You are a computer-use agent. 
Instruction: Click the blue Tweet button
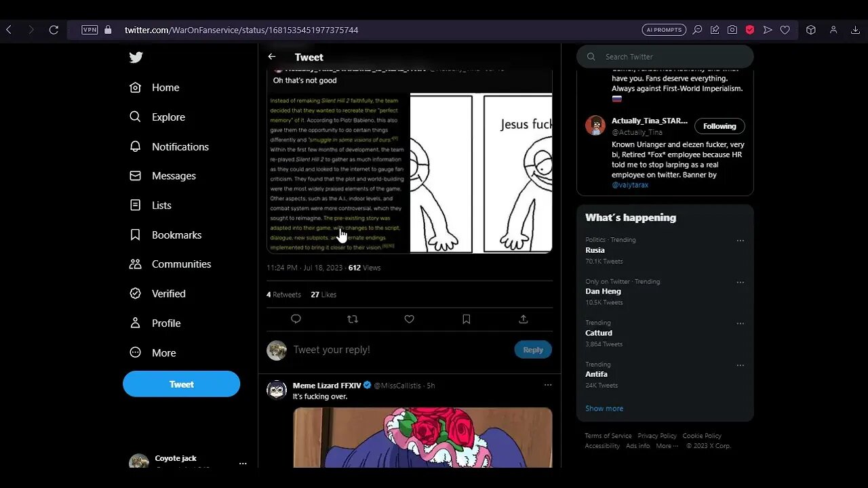click(181, 384)
